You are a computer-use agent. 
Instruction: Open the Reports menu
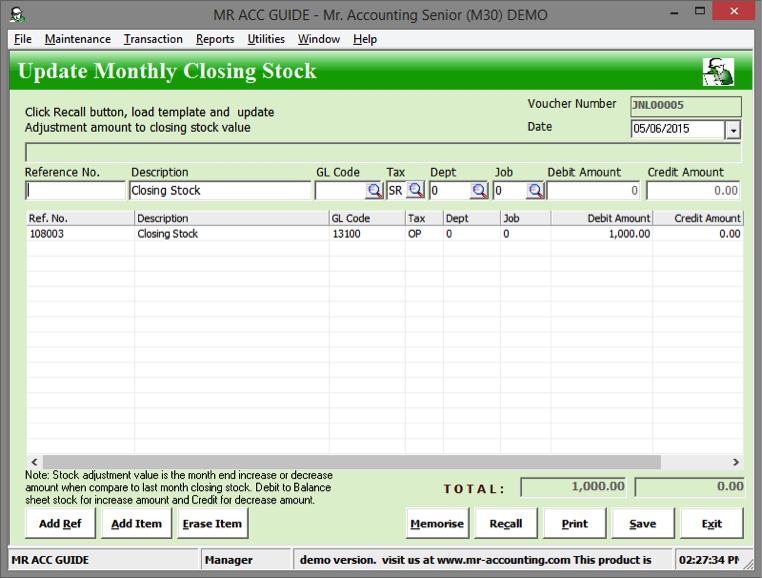(x=215, y=39)
